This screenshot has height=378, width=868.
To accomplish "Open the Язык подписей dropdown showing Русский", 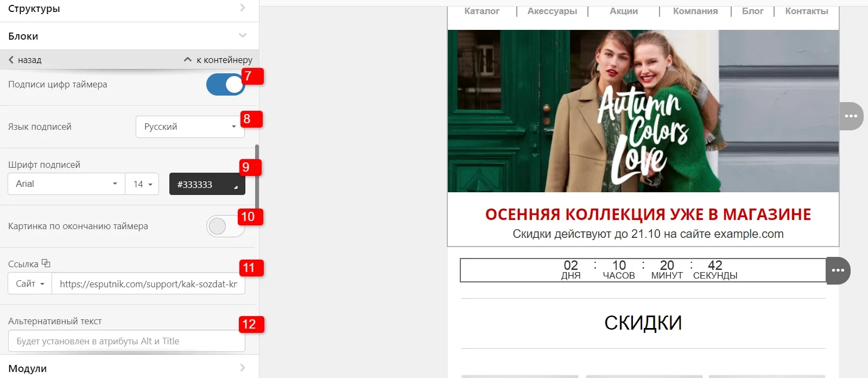I will click(x=190, y=127).
